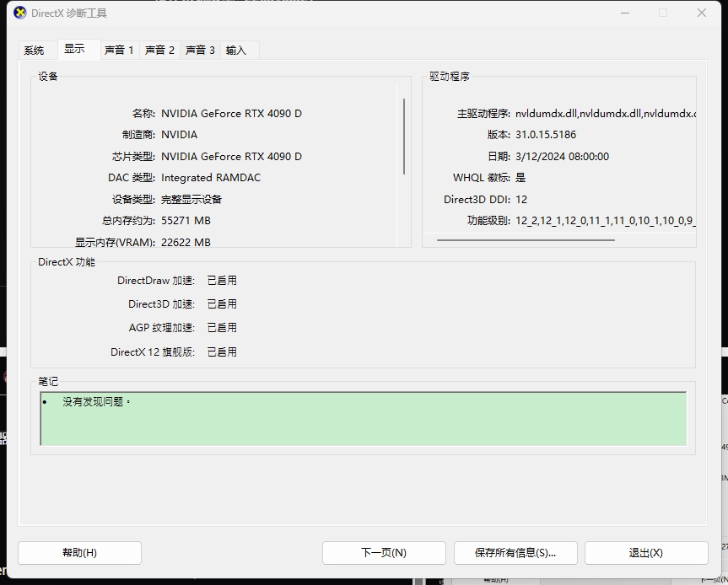Click the 没有发现问题 note text
728x585 pixels.
96,402
